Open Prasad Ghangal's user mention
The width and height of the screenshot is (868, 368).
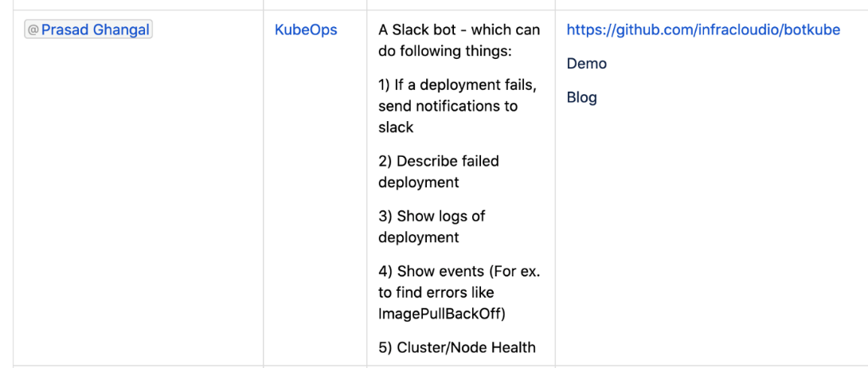coord(95,30)
